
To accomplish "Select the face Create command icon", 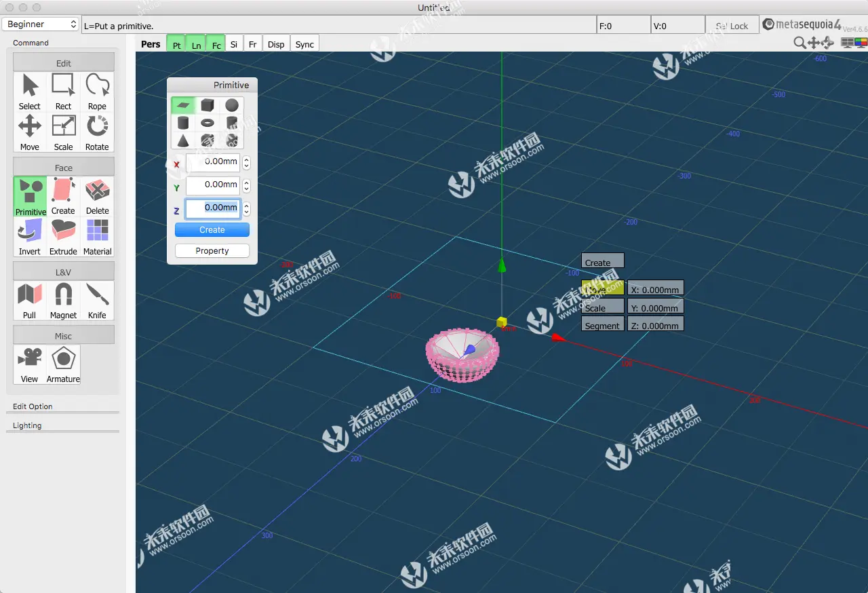I will [63, 197].
